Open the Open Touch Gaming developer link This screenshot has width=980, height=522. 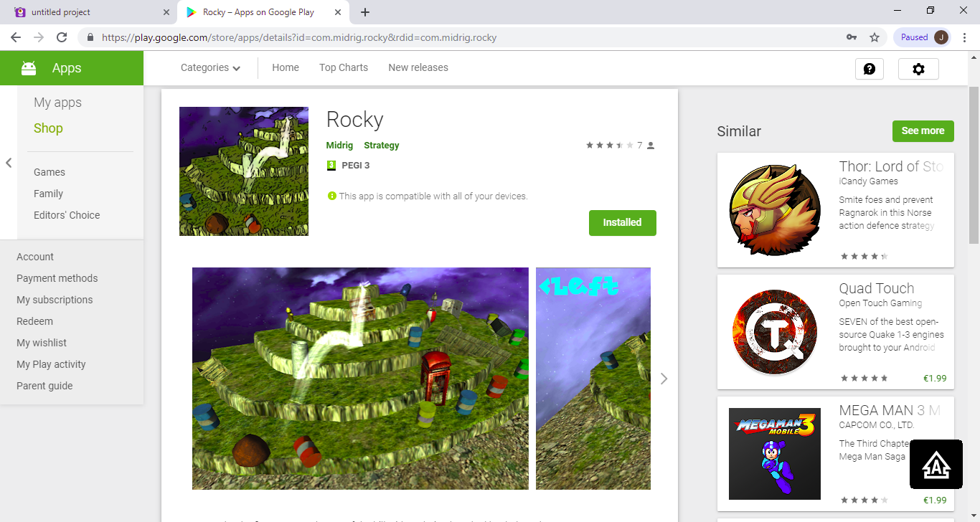(x=881, y=303)
